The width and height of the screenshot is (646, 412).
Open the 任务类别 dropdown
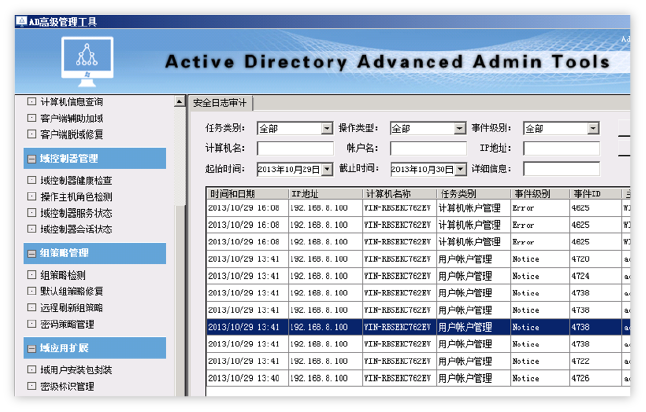point(327,129)
